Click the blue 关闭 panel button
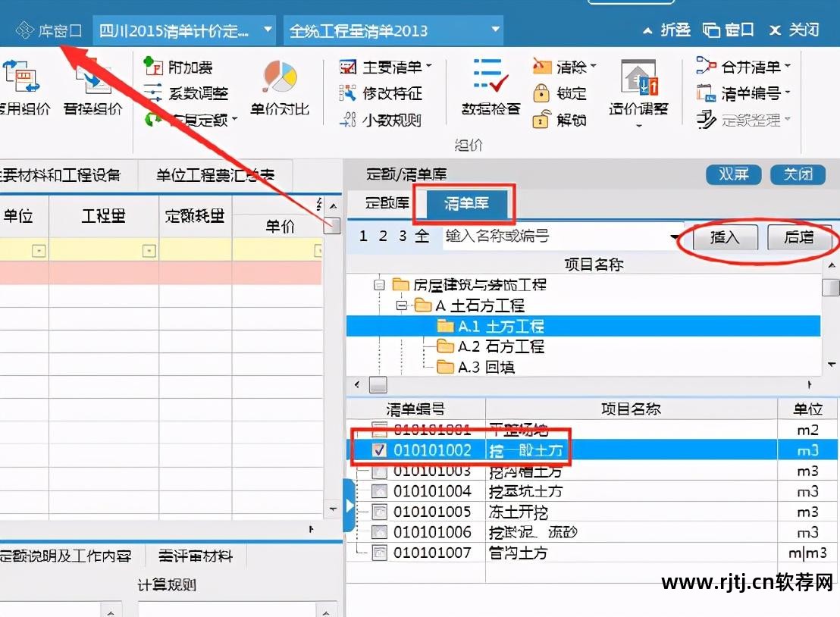Viewport: 840px width, 617px height. [798, 174]
